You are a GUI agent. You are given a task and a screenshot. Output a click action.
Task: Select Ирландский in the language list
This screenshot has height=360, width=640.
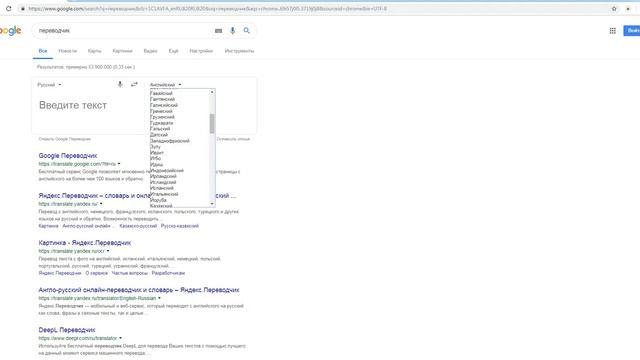163,176
